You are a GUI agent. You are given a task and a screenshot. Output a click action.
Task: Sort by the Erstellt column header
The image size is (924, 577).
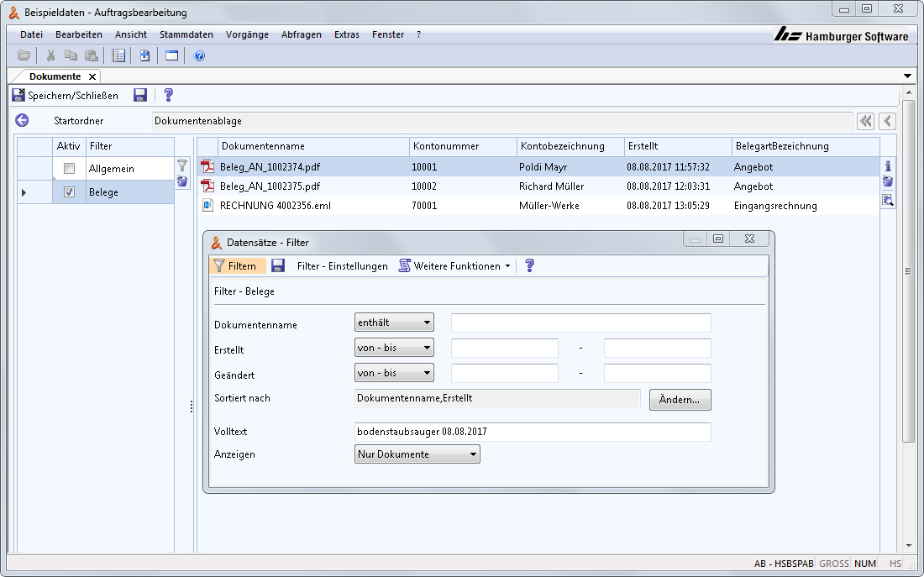coord(678,146)
